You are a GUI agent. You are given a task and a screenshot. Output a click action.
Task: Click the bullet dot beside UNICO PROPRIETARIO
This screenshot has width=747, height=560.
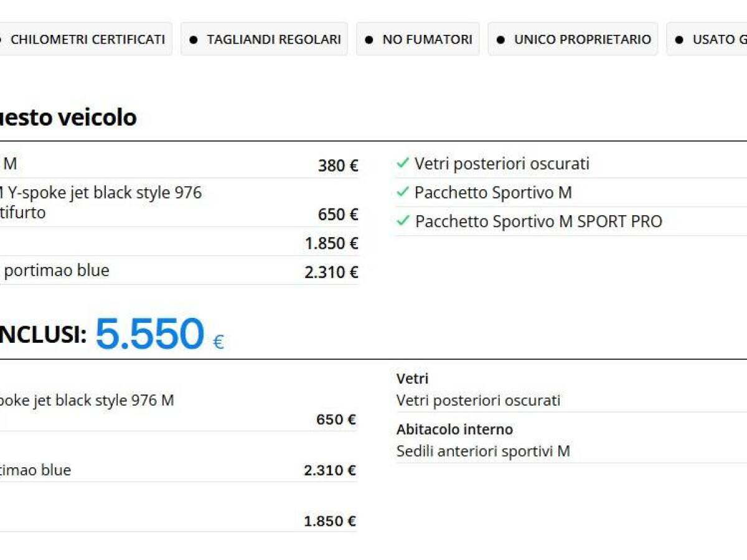click(x=500, y=39)
